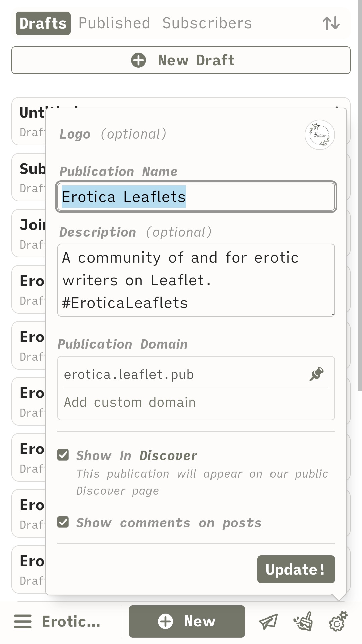Click the New button in bottom bar

[187, 621]
